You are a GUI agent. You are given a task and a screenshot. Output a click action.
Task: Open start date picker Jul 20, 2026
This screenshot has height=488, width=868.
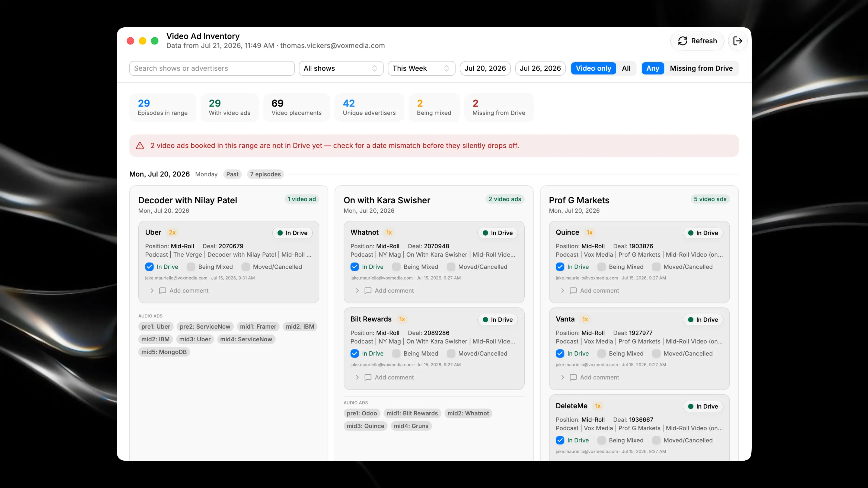485,68
